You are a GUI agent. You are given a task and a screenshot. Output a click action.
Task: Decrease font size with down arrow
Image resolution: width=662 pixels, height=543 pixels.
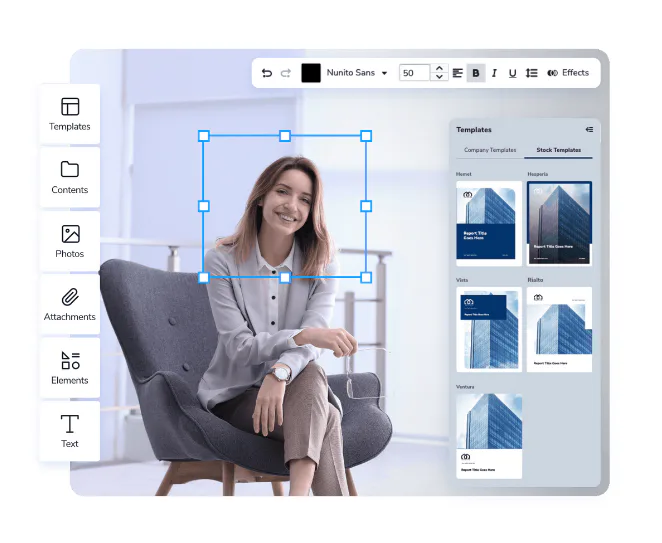click(x=439, y=77)
